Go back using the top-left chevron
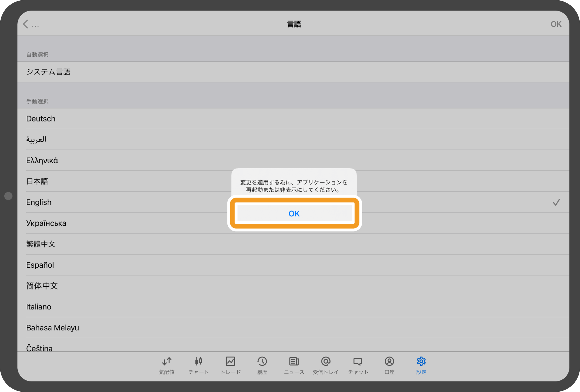 [26, 24]
